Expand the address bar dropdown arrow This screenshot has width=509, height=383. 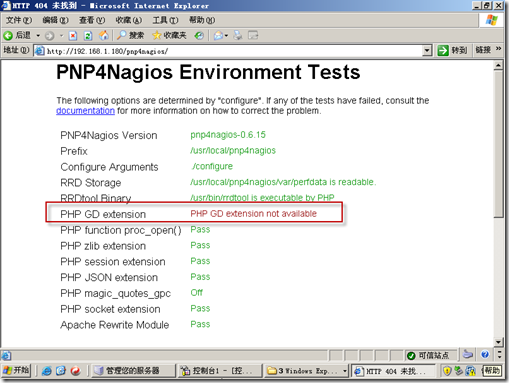pos(427,51)
